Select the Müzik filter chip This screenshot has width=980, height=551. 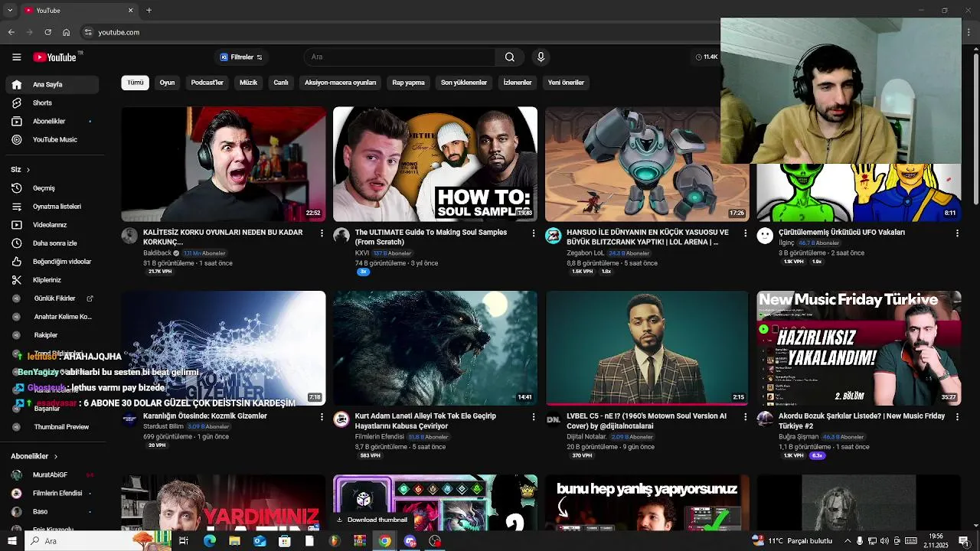click(249, 83)
